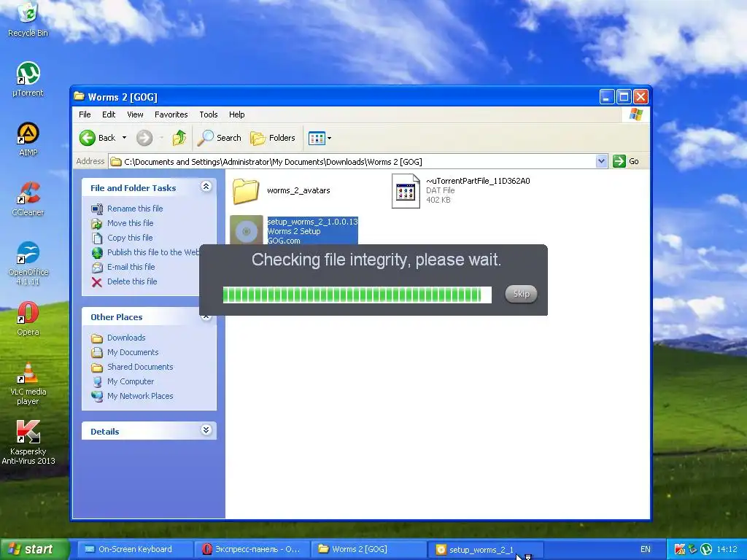This screenshot has width=747, height=560.
Task: Click the green integrity progress bar
Action: tap(357, 295)
